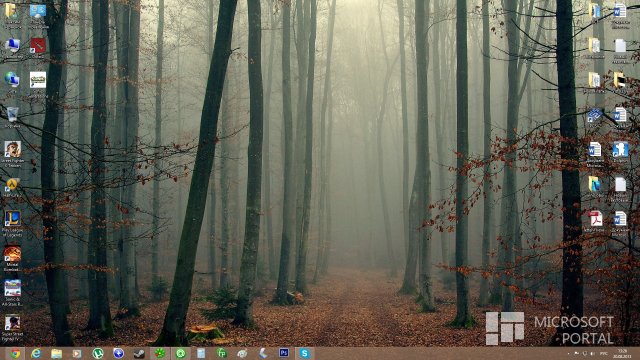Open File Explorer on the taskbar
The height and width of the screenshot is (360, 640).
(x=56, y=353)
